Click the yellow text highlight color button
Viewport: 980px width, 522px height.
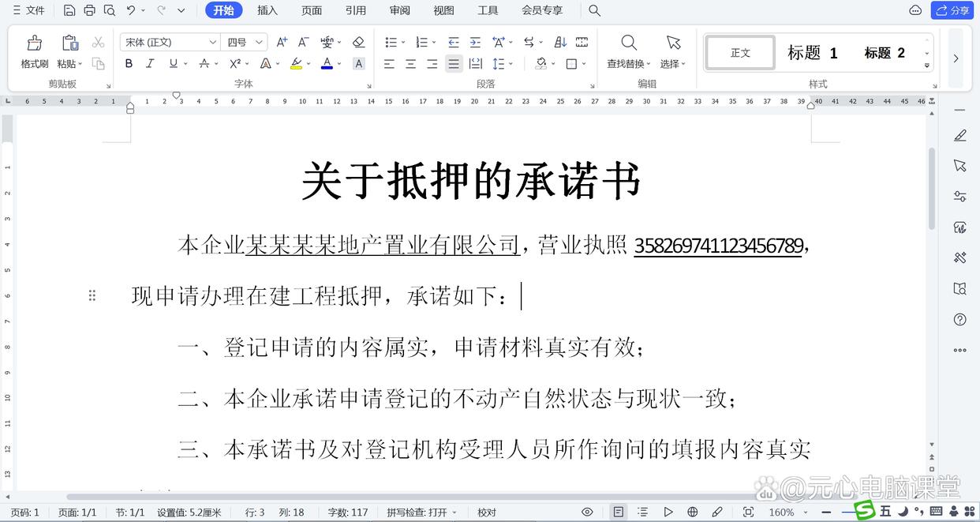pyautogui.click(x=296, y=63)
